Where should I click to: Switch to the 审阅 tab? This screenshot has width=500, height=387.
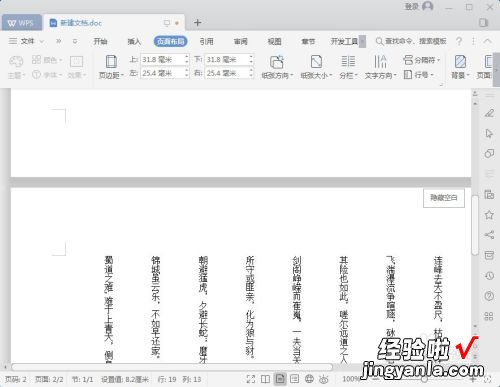coord(240,41)
